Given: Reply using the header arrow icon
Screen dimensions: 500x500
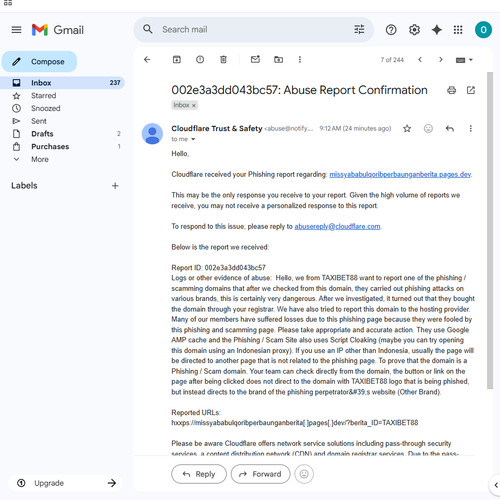Looking at the screenshot, I should (x=450, y=128).
